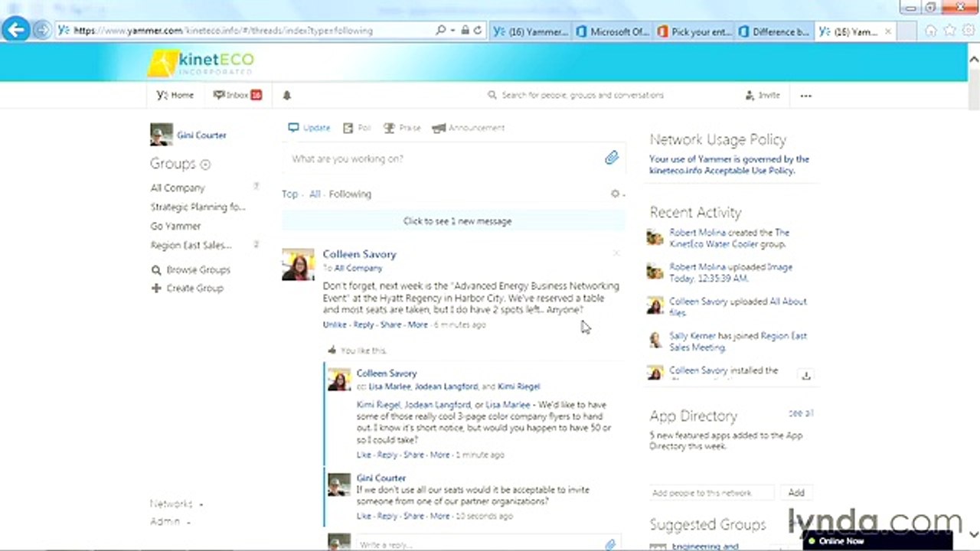Switch feed to Following

350,194
